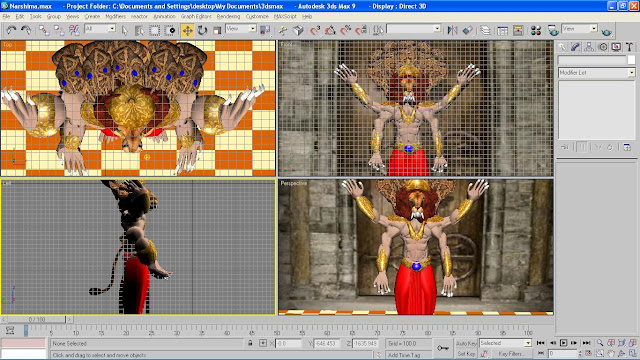Click the Redo arrow icon

26,30
